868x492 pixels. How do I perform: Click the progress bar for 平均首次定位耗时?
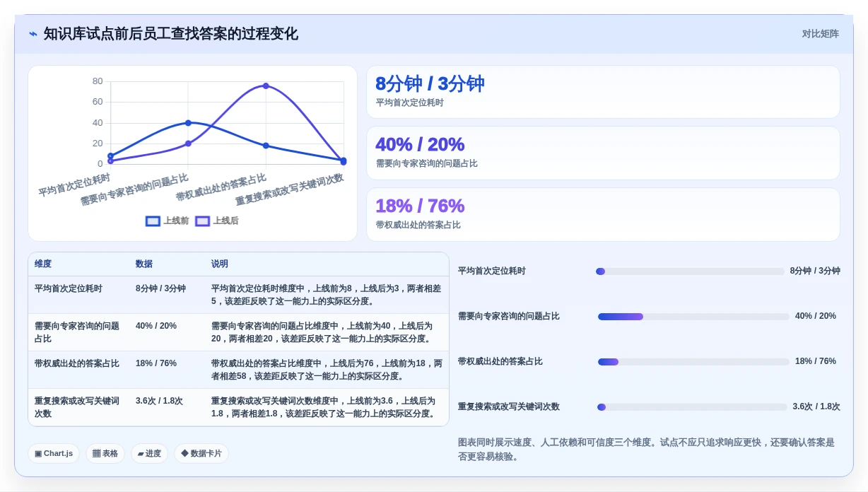(x=690, y=271)
